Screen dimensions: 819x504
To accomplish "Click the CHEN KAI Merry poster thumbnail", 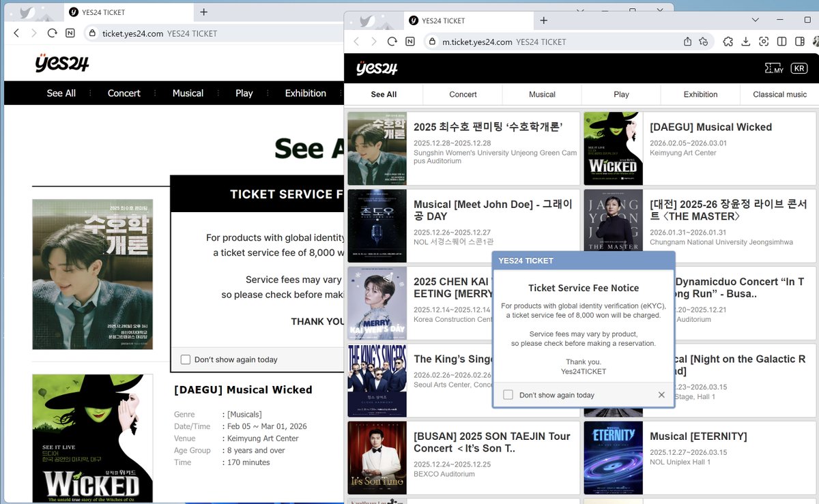I will 377,303.
